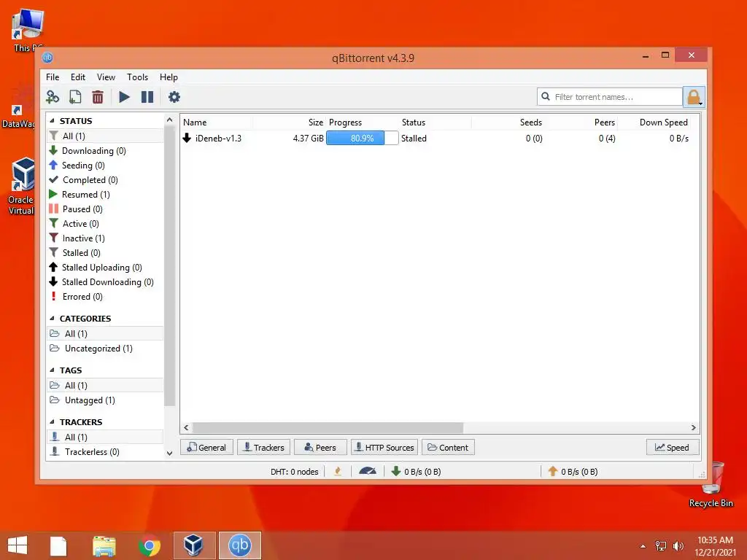Click the Pause toolbar icon
The height and width of the screenshot is (560, 747).
pyautogui.click(x=147, y=97)
